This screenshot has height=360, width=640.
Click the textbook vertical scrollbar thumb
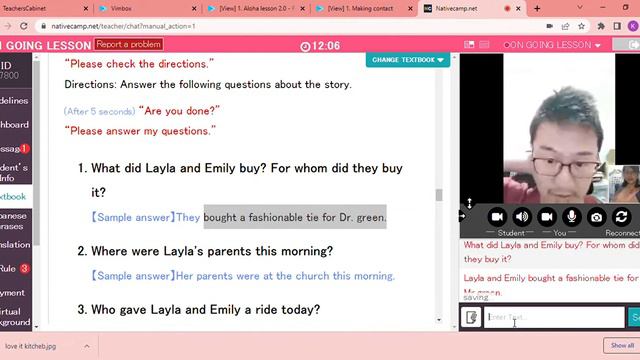(439, 195)
